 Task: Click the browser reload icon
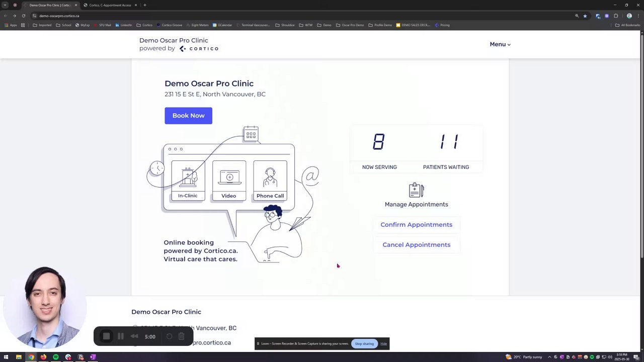click(23, 16)
